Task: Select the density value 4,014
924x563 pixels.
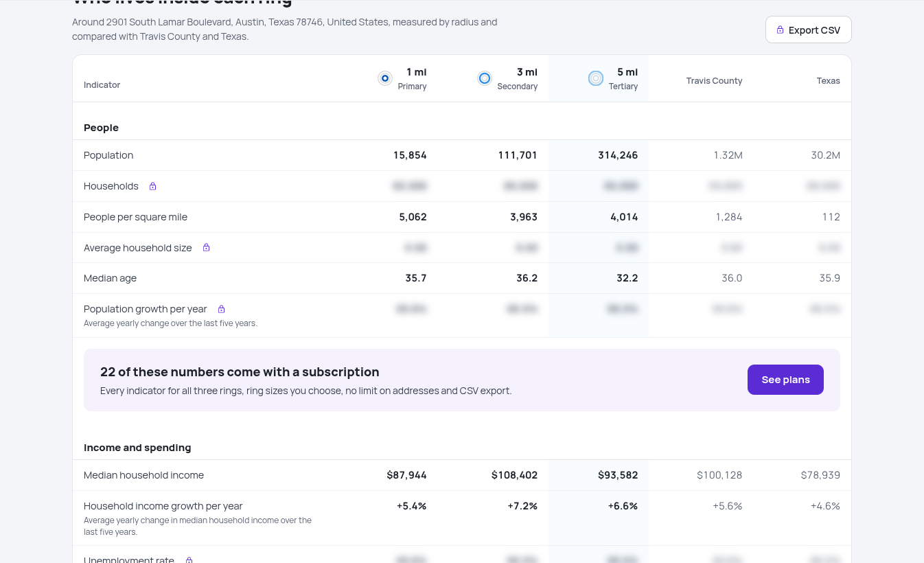Action: click(x=624, y=217)
